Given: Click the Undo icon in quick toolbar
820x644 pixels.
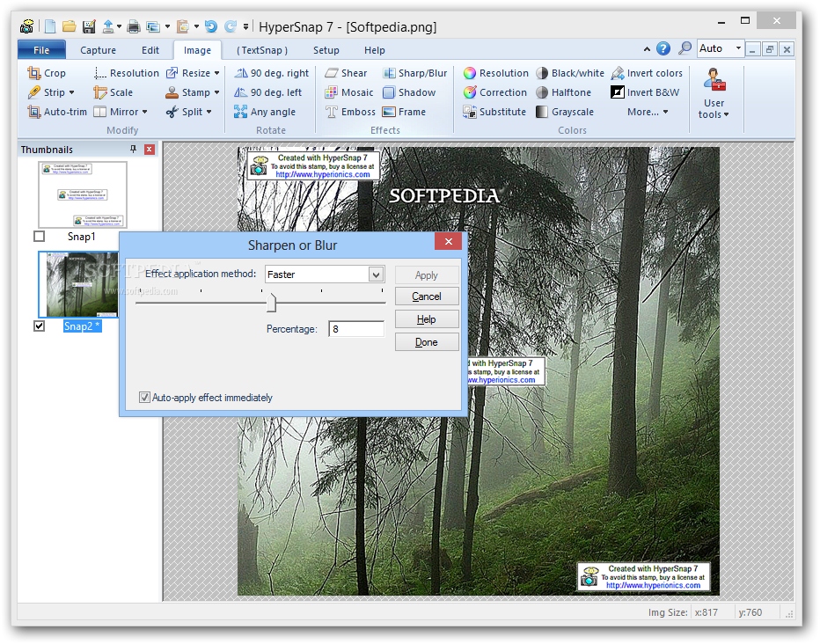Looking at the screenshot, I should coord(211,26).
